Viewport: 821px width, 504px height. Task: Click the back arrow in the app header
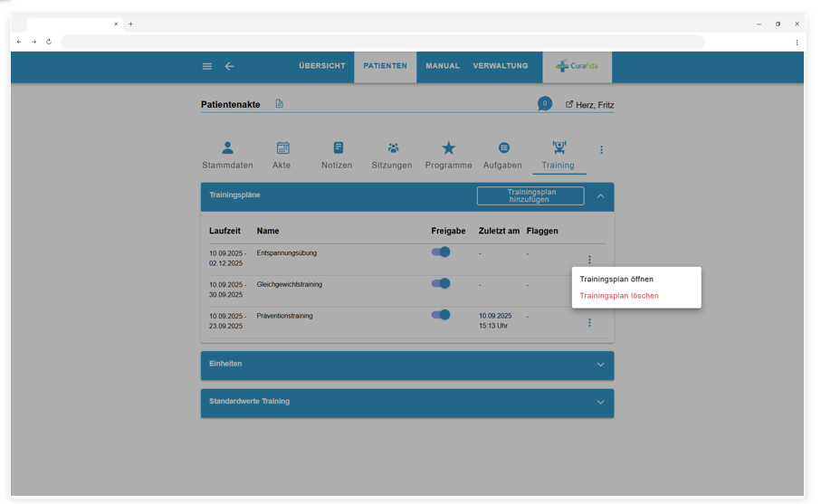[229, 66]
